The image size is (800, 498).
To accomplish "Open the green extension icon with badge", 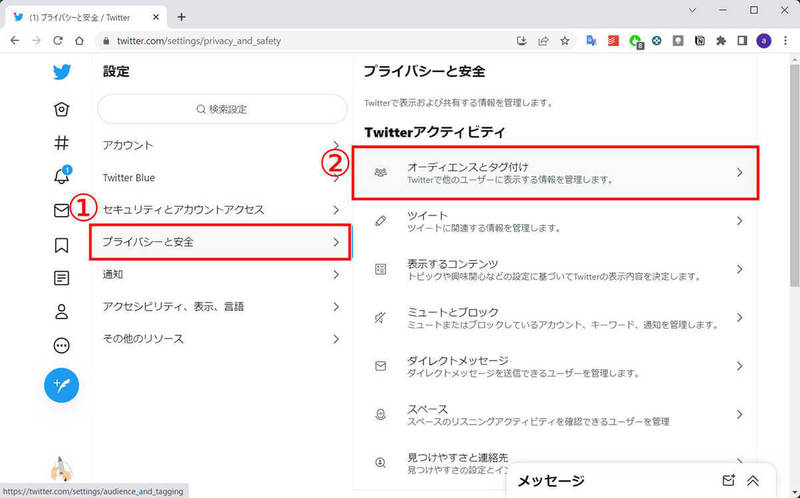I will 636,41.
